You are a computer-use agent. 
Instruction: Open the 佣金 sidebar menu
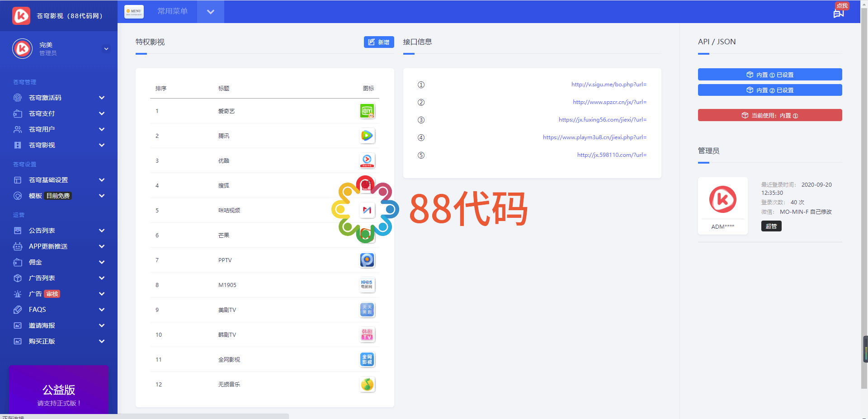pos(59,262)
